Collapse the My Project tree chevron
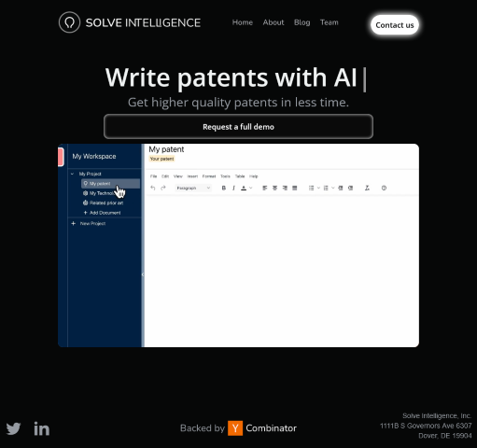 [72, 174]
